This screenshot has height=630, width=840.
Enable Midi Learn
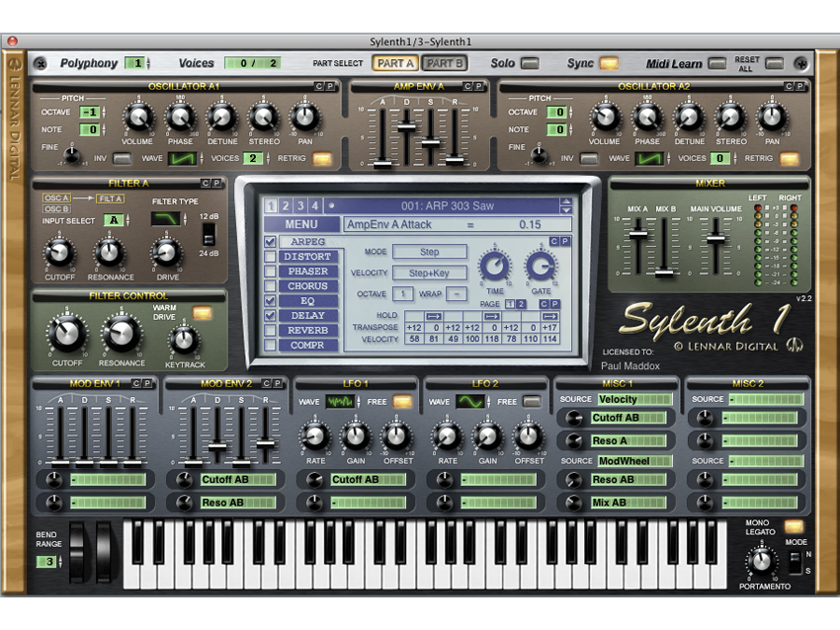[x=717, y=64]
